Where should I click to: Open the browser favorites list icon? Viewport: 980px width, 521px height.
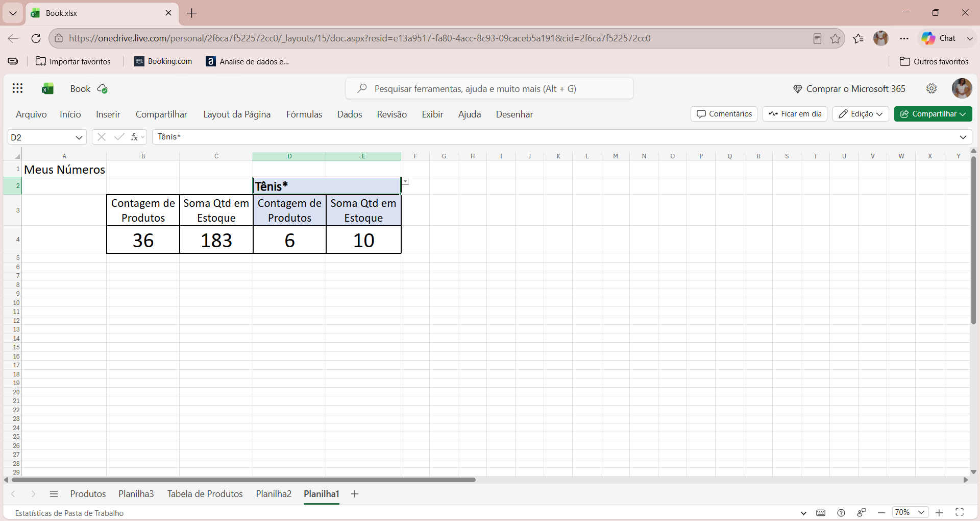(858, 38)
